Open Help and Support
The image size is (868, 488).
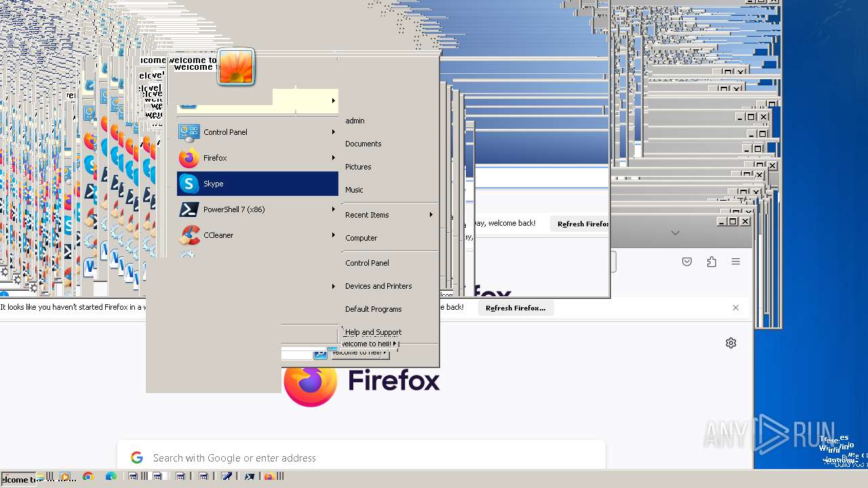pos(373,332)
